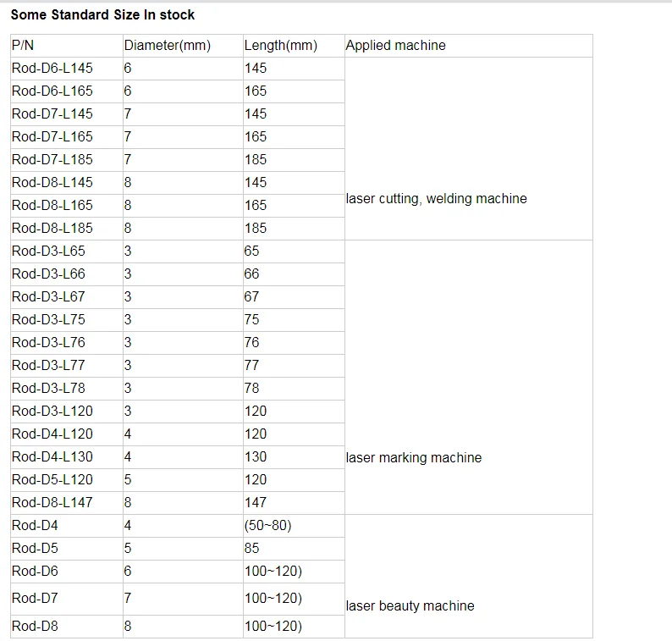The image size is (672, 641).
Task: Select the 147 length value cell
Action: (255, 503)
